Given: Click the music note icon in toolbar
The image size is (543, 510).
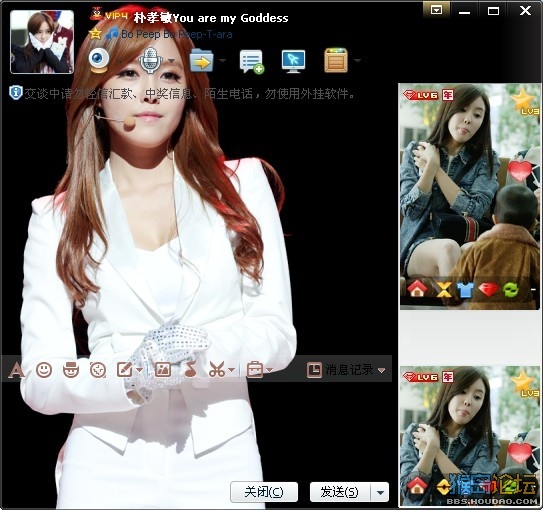Looking at the screenshot, I should (x=191, y=369).
